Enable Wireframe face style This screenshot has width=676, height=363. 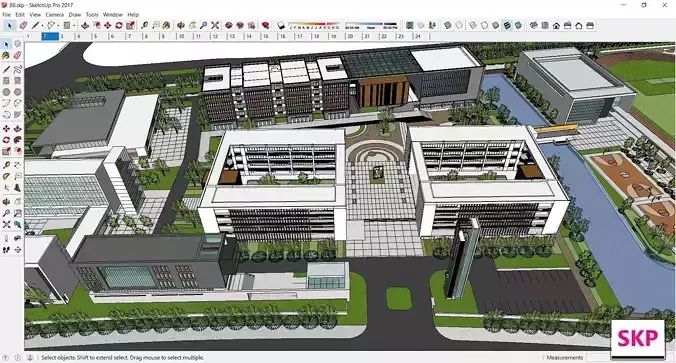point(473,25)
